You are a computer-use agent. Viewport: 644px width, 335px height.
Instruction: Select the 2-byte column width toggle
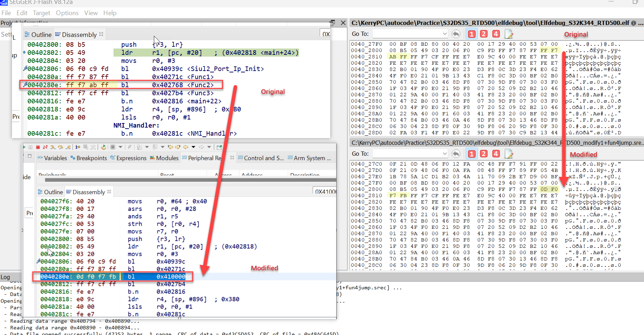click(x=484, y=33)
